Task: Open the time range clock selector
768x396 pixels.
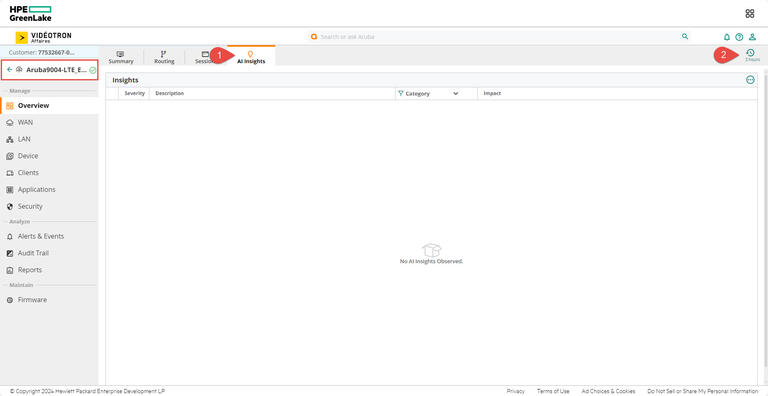Action: click(x=750, y=55)
